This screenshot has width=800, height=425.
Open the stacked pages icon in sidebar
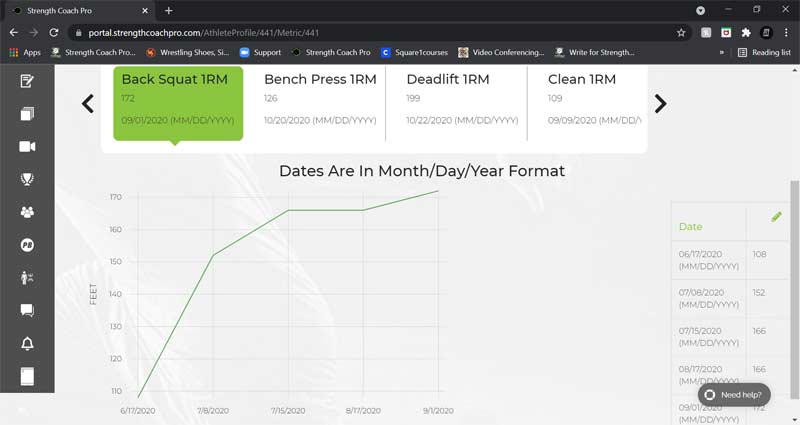(27, 114)
